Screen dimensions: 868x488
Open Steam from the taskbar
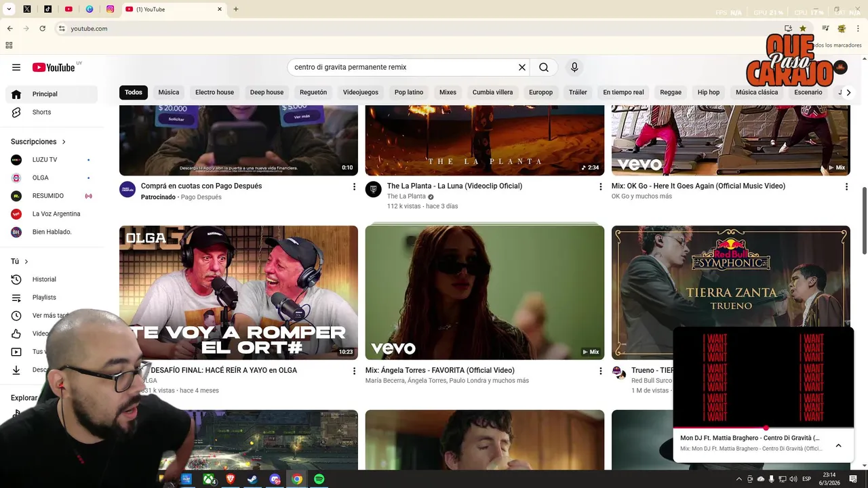coord(252,479)
